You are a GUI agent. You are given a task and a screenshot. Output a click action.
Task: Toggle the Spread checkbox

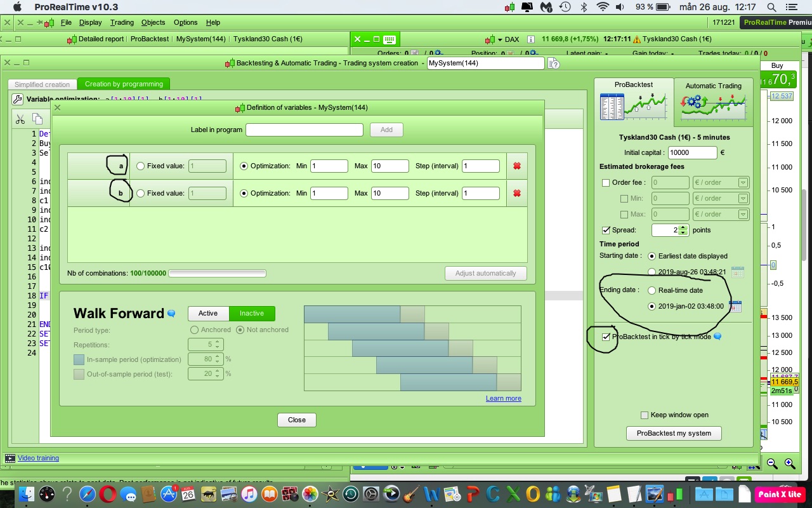pyautogui.click(x=606, y=230)
